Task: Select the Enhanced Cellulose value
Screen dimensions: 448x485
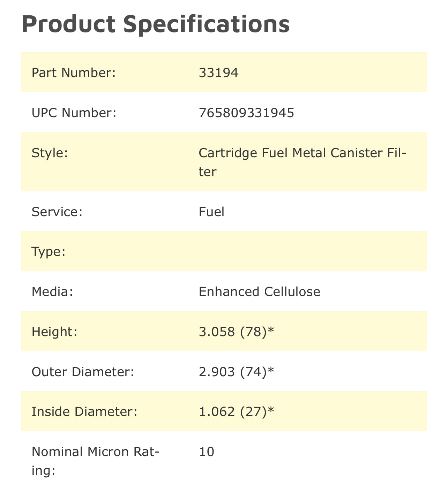Action: (259, 291)
